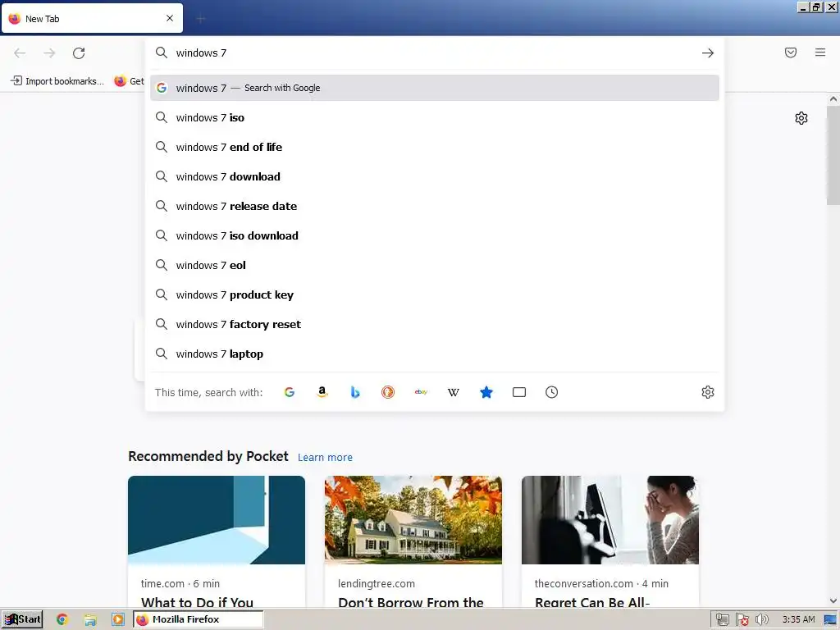Viewport: 840px width, 630px height.
Task: Open search settings gear in dropdown
Action: pos(708,392)
